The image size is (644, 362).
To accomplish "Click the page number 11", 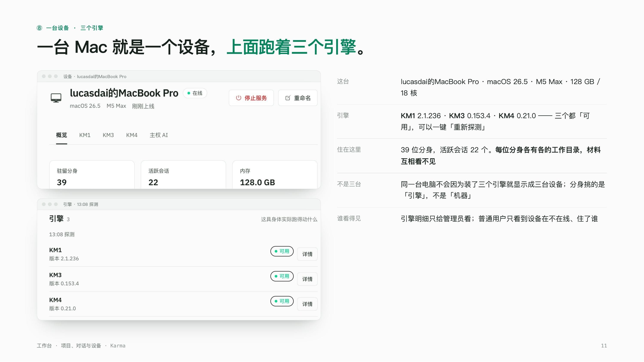I will click(604, 346).
